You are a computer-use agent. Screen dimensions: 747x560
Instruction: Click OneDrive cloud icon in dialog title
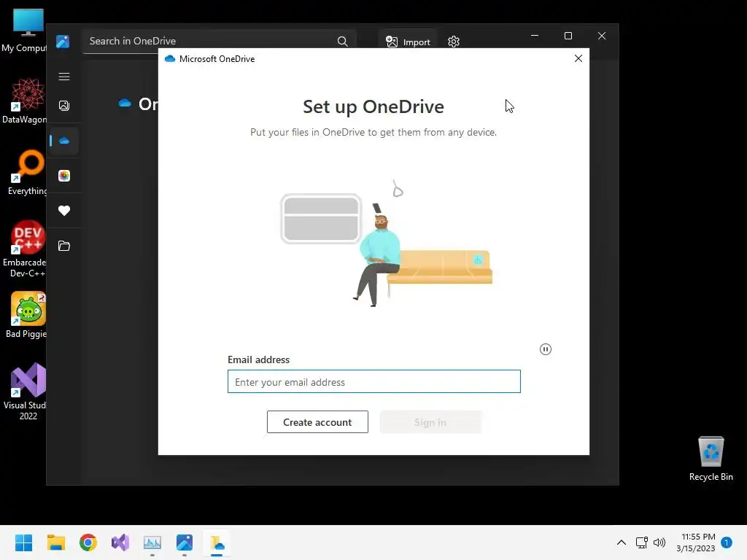point(170,58)
